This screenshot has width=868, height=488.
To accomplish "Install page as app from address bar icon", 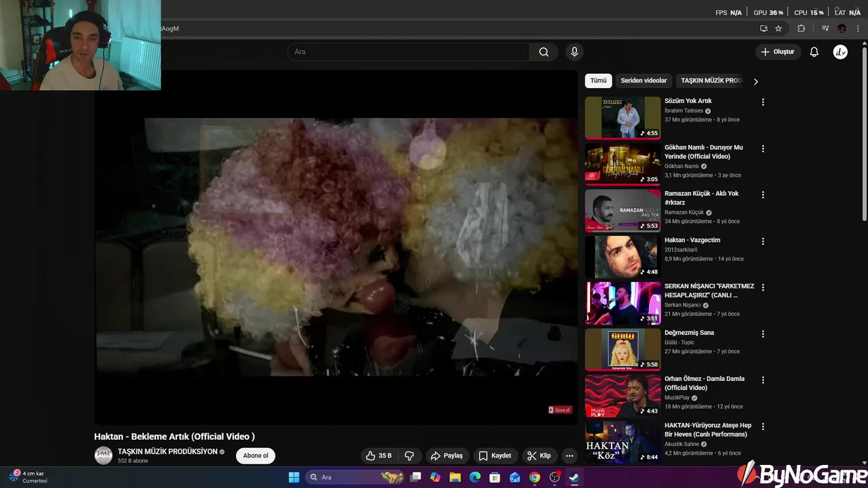I will click(x=764, y=28).
